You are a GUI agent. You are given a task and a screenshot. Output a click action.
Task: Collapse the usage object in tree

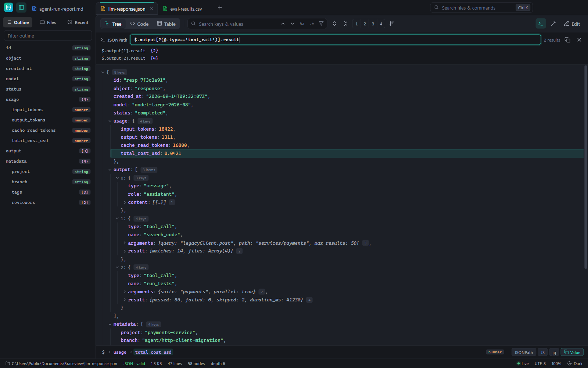coord(110,121)
